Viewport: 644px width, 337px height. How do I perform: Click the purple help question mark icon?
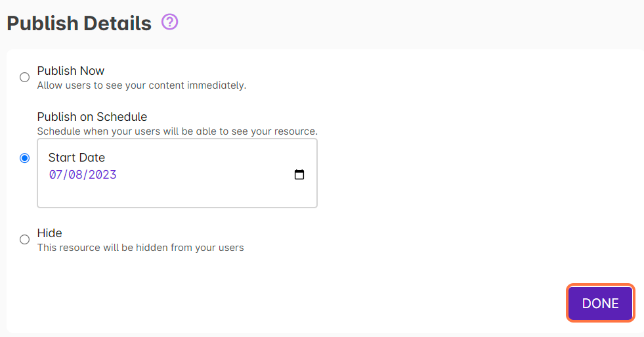click(169, 22)
